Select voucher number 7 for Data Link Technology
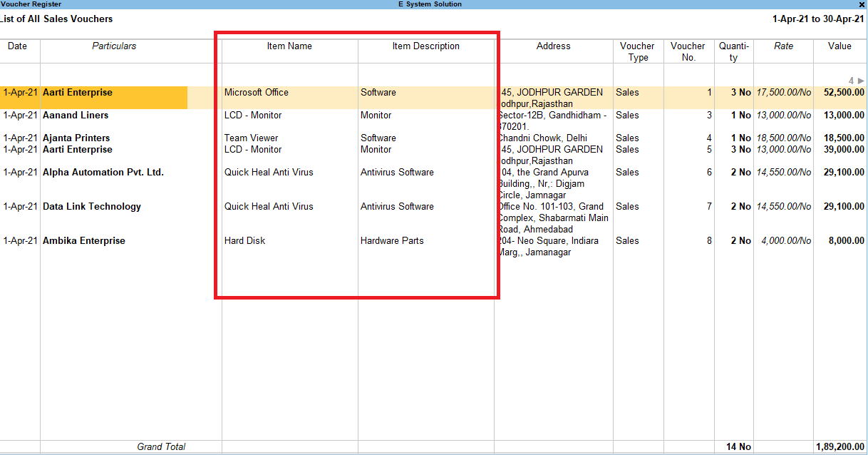Screen dimensions: 868x455 [708, 206]
